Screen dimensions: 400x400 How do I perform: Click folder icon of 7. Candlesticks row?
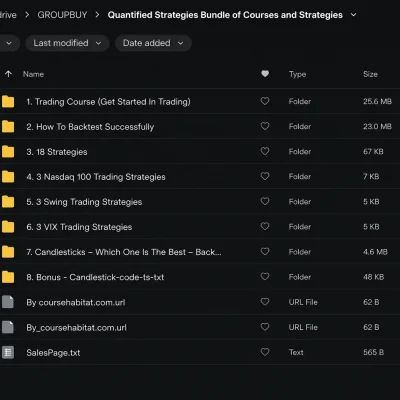tap(8, 252)
